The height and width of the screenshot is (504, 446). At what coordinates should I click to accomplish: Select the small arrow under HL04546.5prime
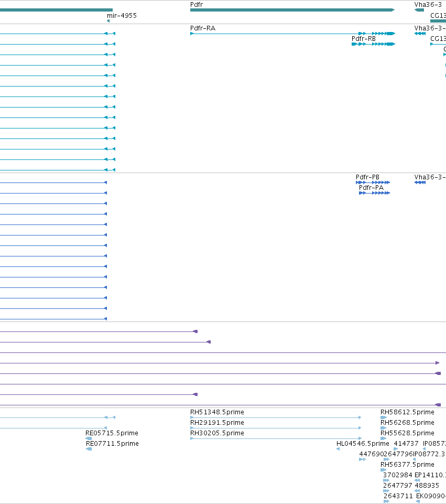pos(338,449)
